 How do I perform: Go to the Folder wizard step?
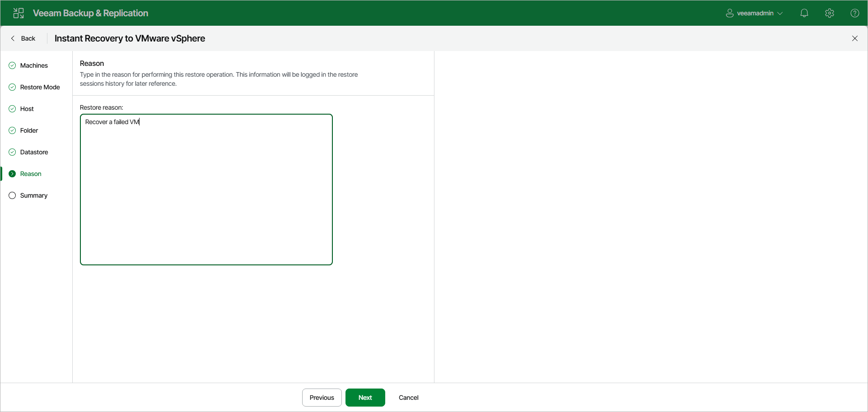pos(29,130)
